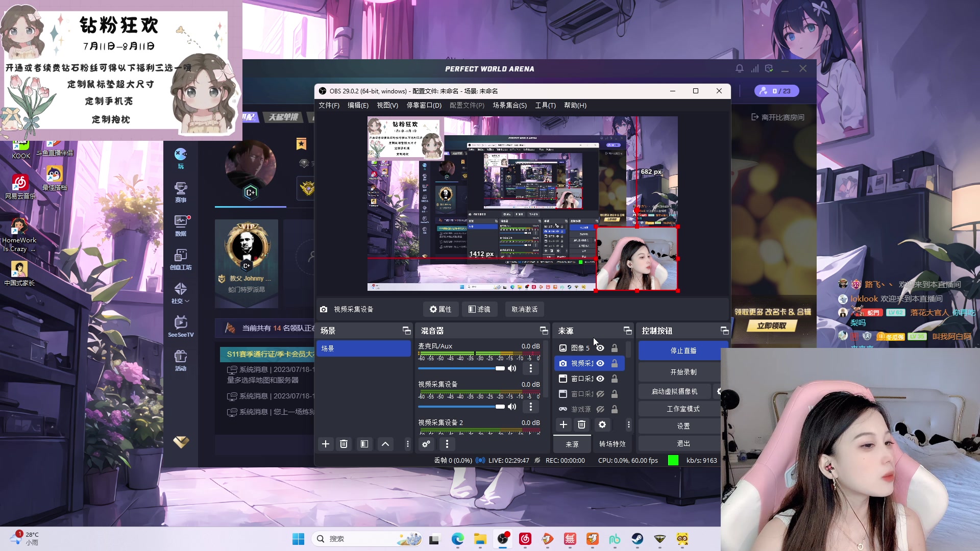Switch to the 转场特效 tab
This screenshot has height=551, width=980.
tap(612, 444)
